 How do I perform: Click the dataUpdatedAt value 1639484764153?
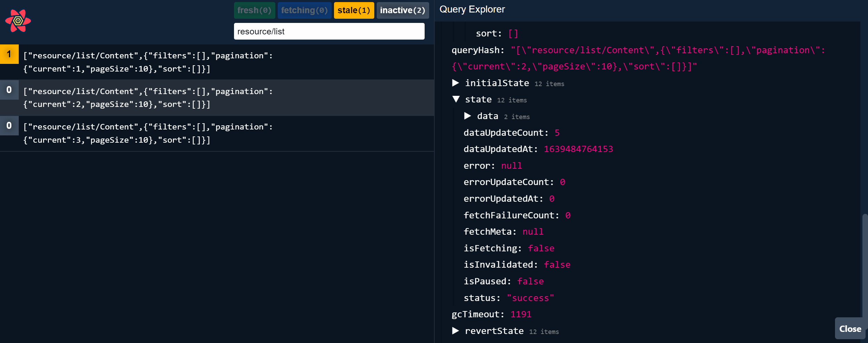(x=578, y=149)
